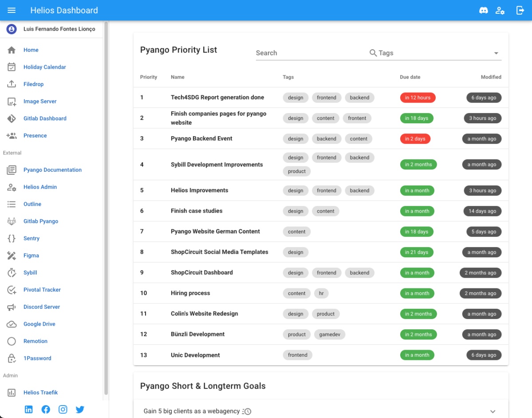
Task: Open the Google Drive link
Action: 39,324
